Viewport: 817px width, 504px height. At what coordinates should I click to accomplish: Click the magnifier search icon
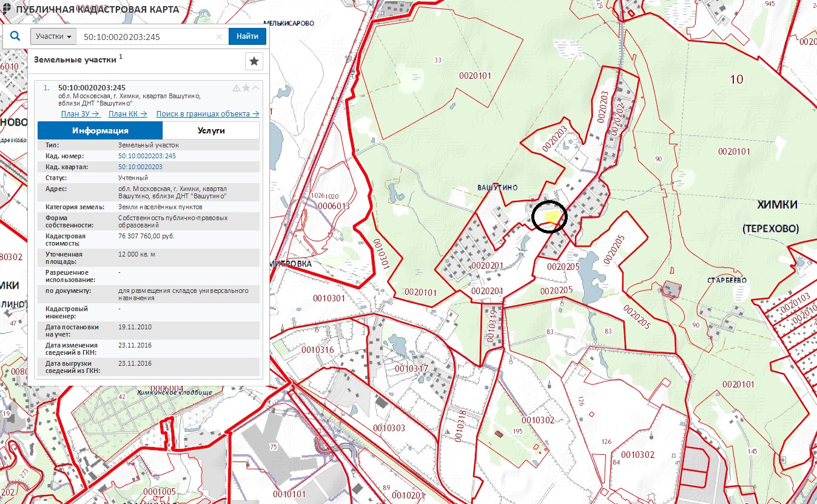click(16, 36)
